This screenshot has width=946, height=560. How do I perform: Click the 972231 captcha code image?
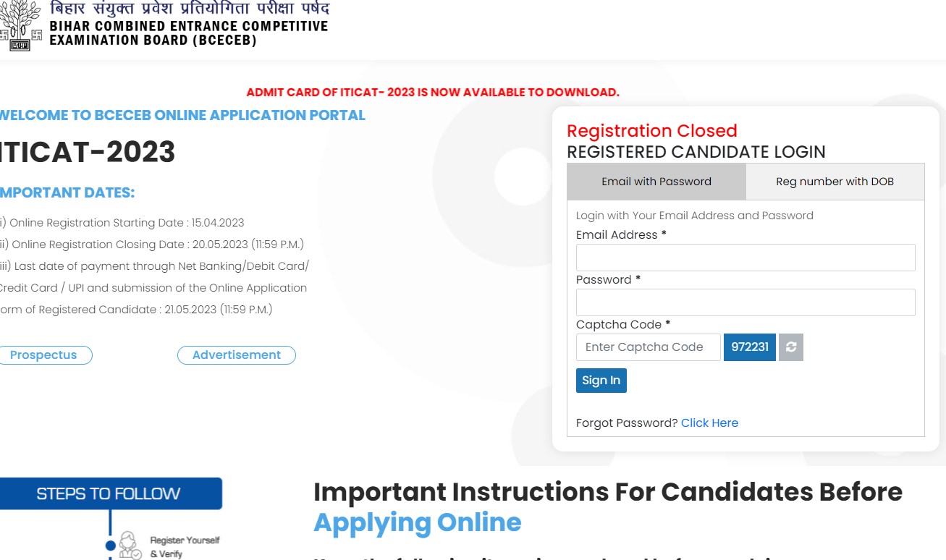pyautogui.click(x=750, y=347)
